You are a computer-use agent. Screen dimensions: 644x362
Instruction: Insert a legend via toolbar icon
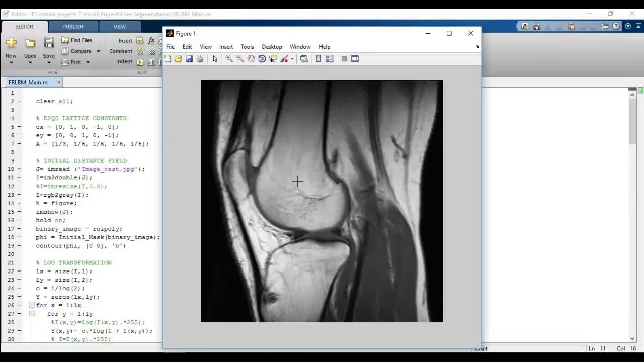pos(330,59)
